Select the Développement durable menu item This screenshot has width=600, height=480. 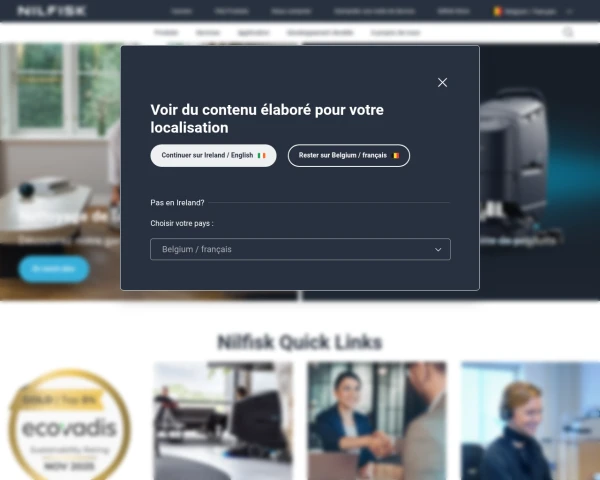[320, 33]
